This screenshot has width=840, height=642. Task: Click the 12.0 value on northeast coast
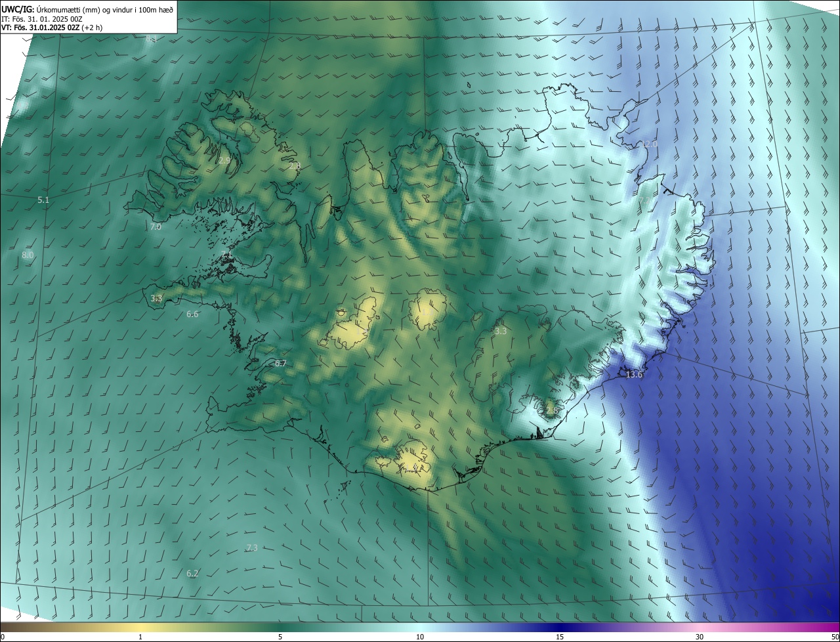[649, 144]
